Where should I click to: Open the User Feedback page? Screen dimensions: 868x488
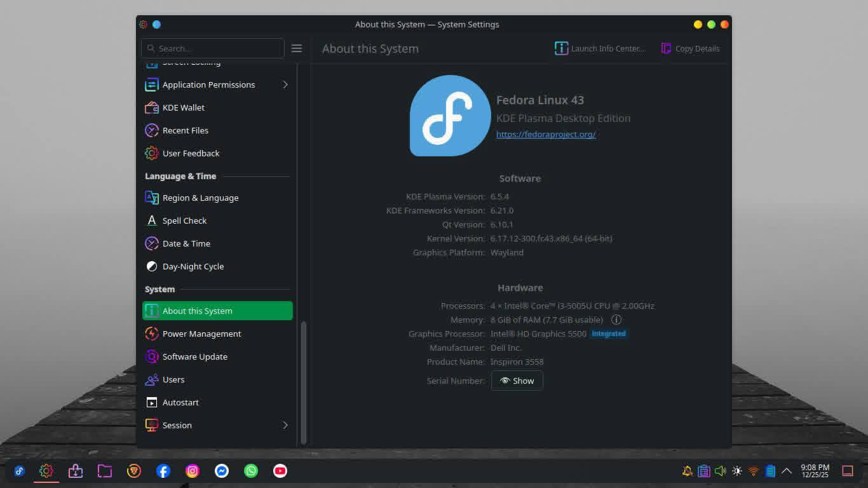click(217, 153)
